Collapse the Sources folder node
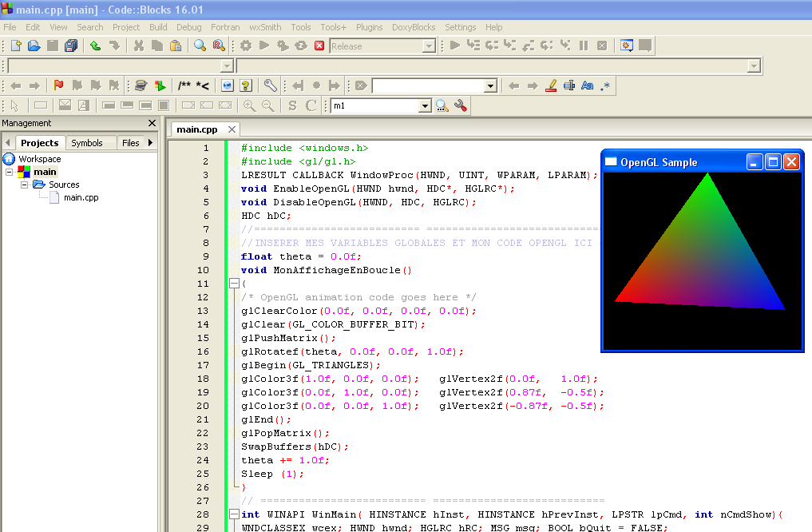This screenshot has height=532, width=812. (x=24, y=185)
